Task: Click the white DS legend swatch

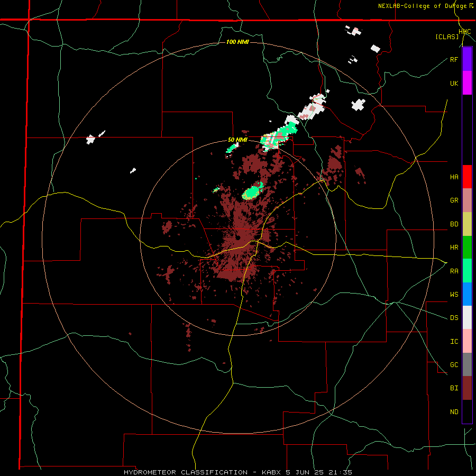Action: [467, 317]
